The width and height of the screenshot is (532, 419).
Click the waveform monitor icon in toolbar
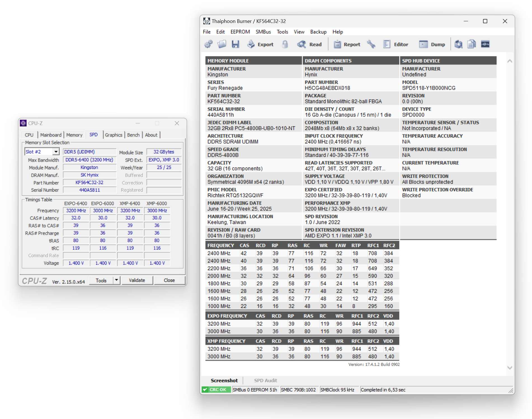click(x=485, y=44)
